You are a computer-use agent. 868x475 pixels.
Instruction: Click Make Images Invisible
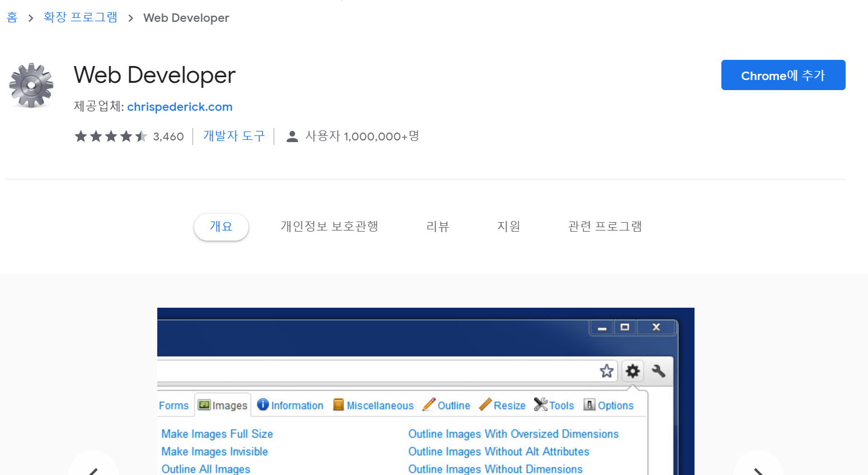[x=215, y=452]
